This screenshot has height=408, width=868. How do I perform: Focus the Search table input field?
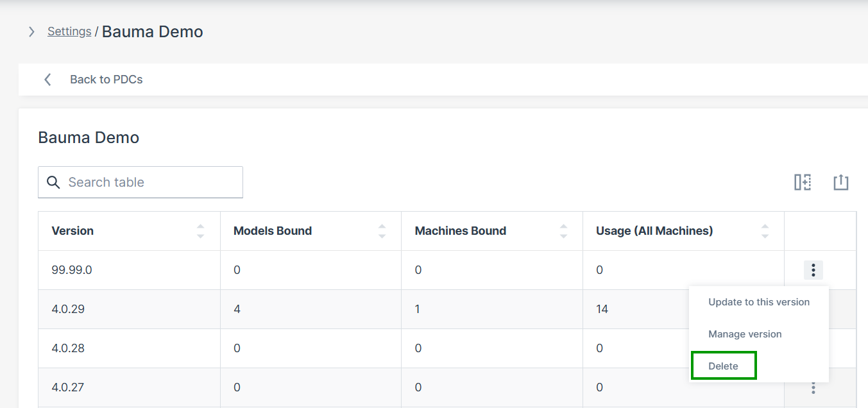[151, 182]
